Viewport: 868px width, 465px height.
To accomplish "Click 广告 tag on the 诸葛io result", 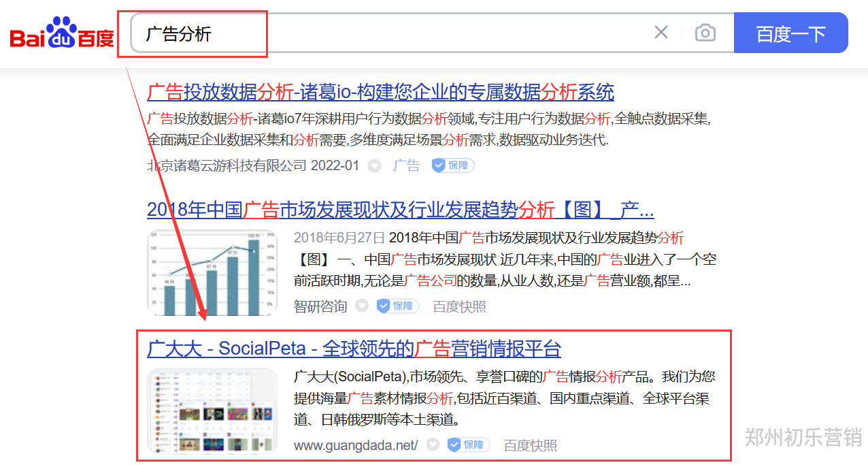I will pos(406,165).
